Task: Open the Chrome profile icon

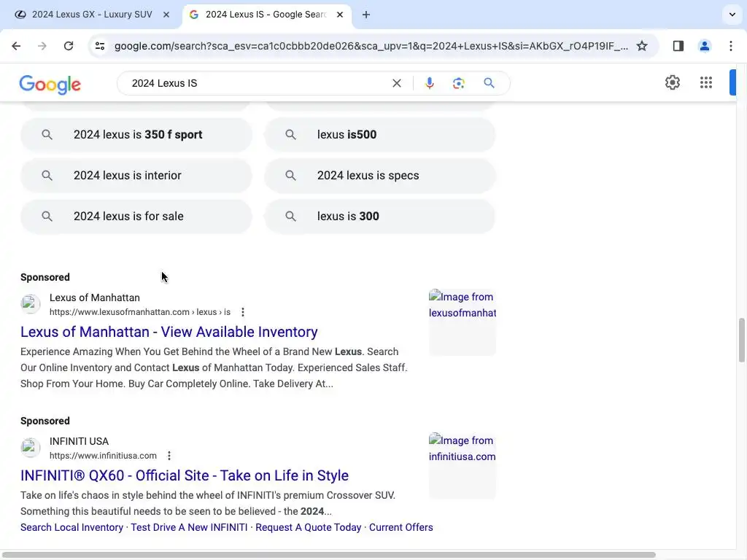Action: (705, 46)
